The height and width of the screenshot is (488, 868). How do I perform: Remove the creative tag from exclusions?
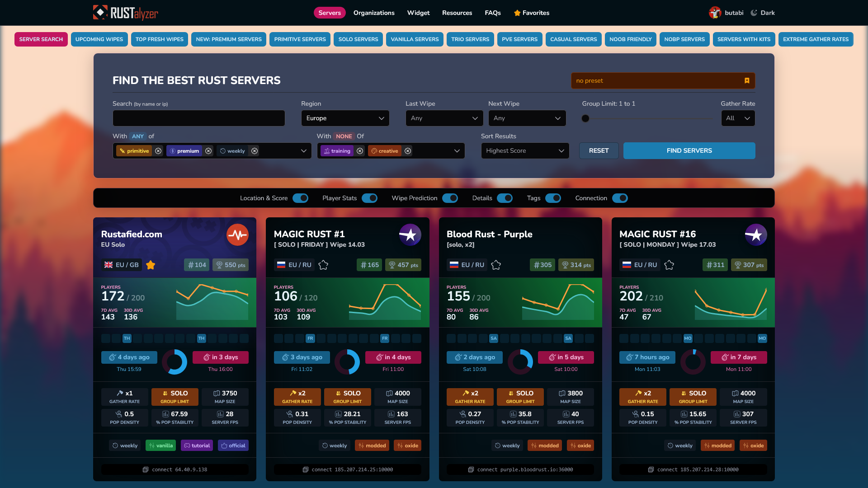pyautogui.click(x=408, y=151)
